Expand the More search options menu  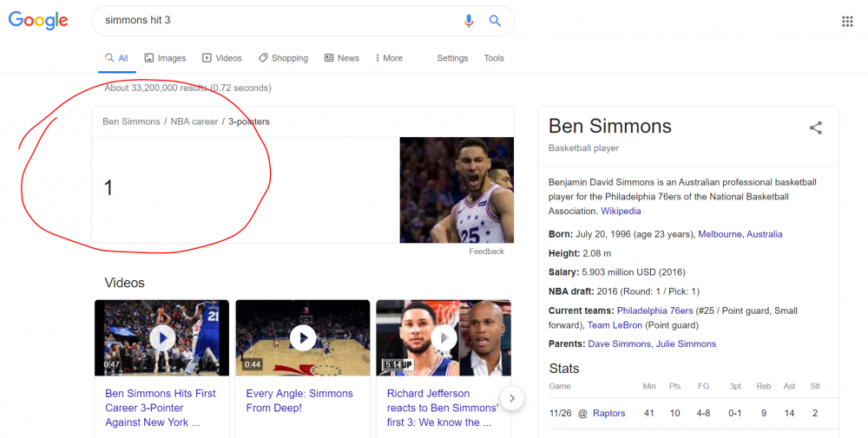(x=389, y=58)
